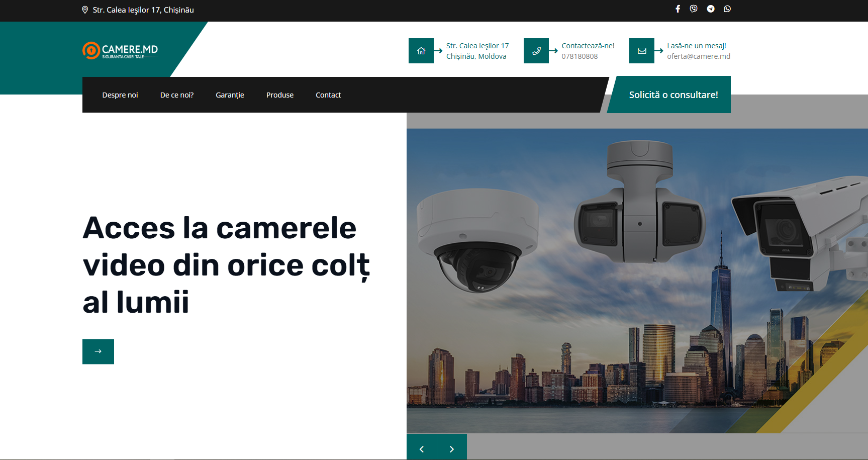Go to previous slide with left chevron
The image size is (868, 460).
pos(422,449)
